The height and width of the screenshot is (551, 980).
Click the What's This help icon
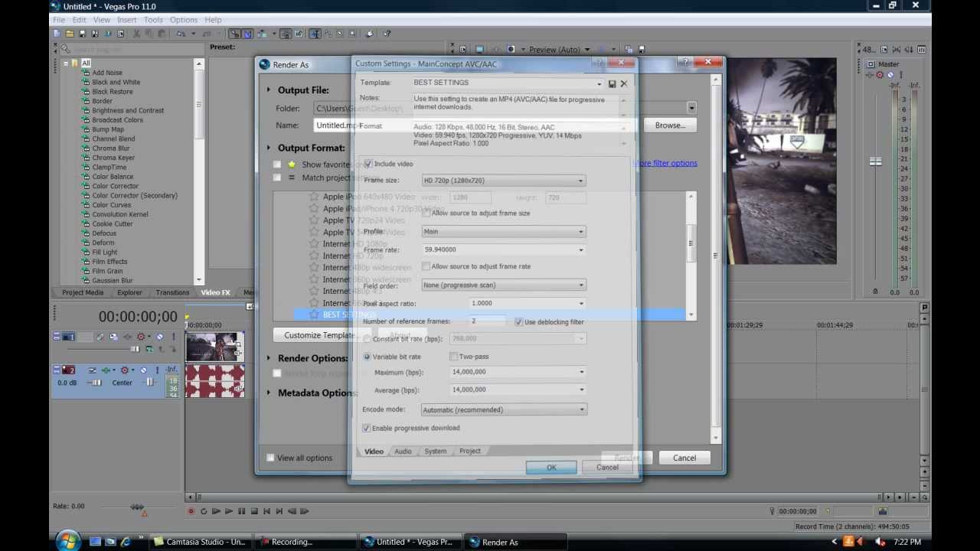click(387, 34)
